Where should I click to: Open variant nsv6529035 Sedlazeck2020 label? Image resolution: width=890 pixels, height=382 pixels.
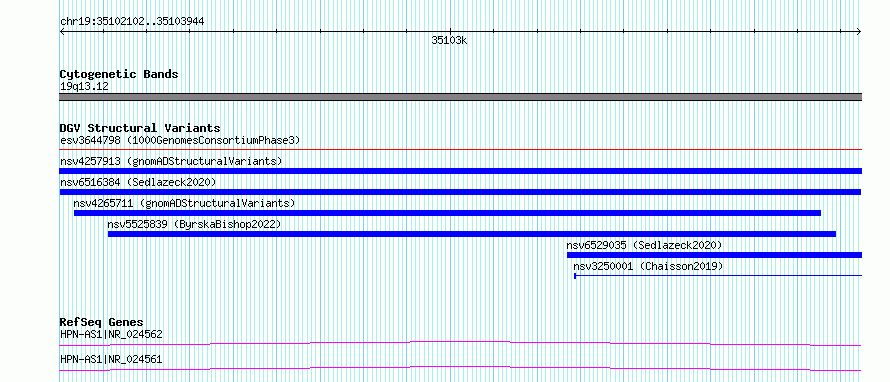[x=644, y=245]
